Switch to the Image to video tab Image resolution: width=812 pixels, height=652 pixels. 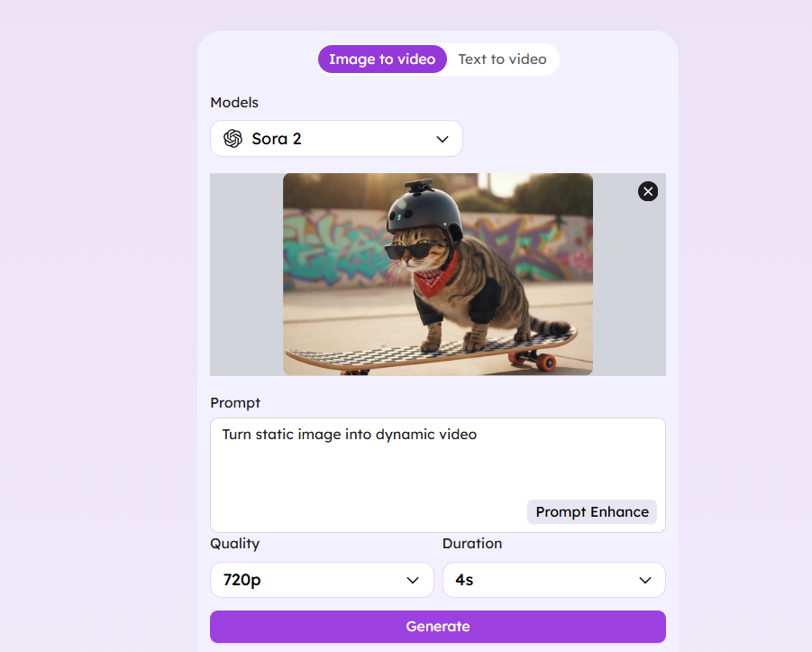pyautogui.click(x=382, y=60)
